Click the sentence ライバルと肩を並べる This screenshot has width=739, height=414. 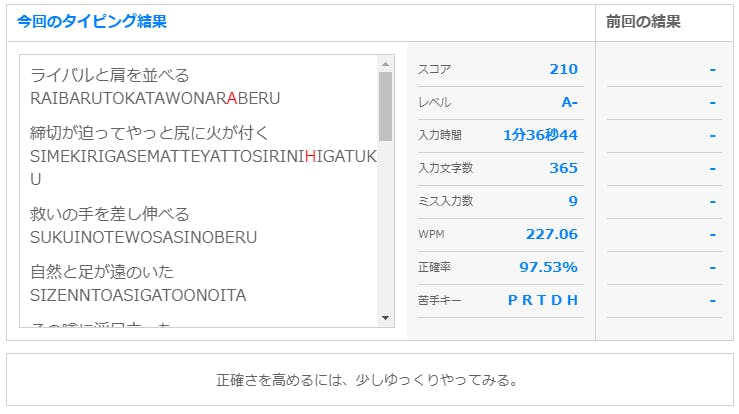(x=110, y=75)
